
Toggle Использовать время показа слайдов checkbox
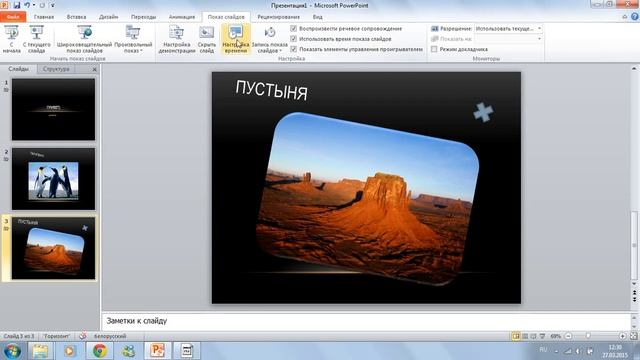coord(293,39)
